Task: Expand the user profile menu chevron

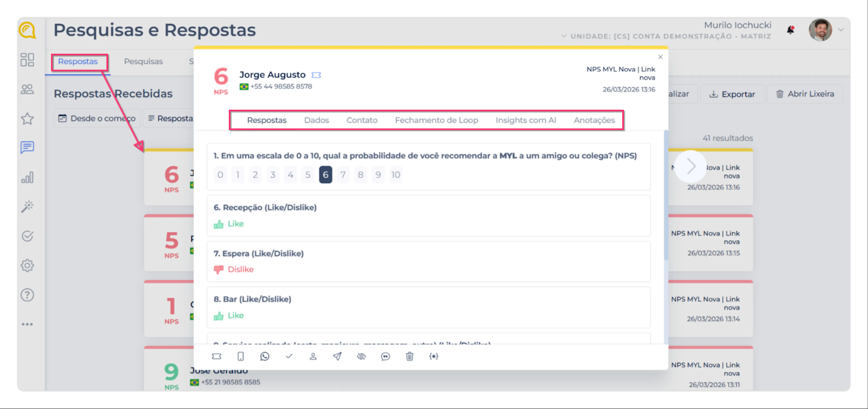Action: (x=841, y=30)
